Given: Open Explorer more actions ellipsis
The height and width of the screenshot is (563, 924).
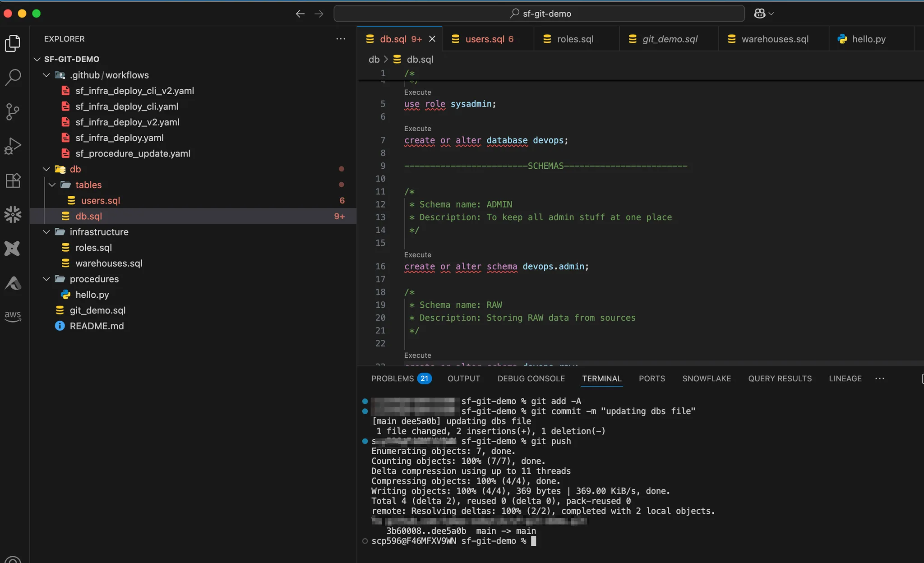Looking at the screenshot, I should click(341, 39).
